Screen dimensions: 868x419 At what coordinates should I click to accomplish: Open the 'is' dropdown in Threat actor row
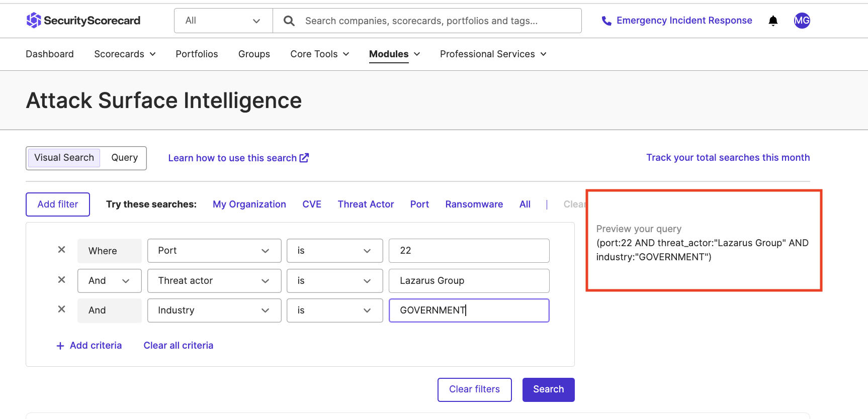pos(335,281)
